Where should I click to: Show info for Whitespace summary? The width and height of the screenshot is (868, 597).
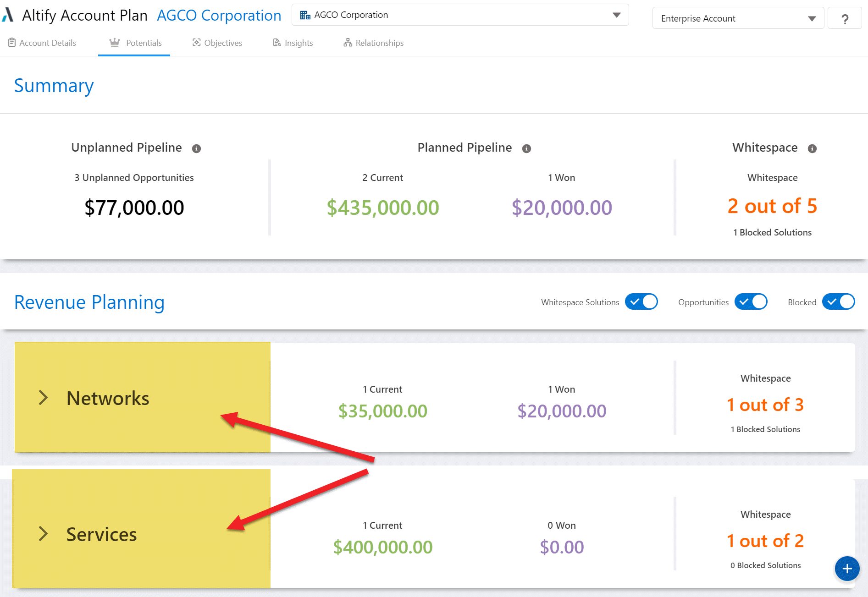coord(812,148)
